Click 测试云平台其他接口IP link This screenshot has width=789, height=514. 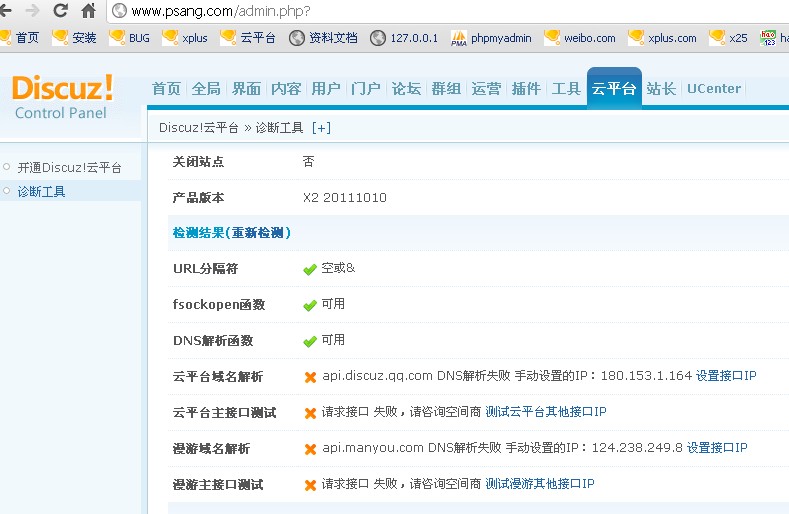[x=546, y=412]
